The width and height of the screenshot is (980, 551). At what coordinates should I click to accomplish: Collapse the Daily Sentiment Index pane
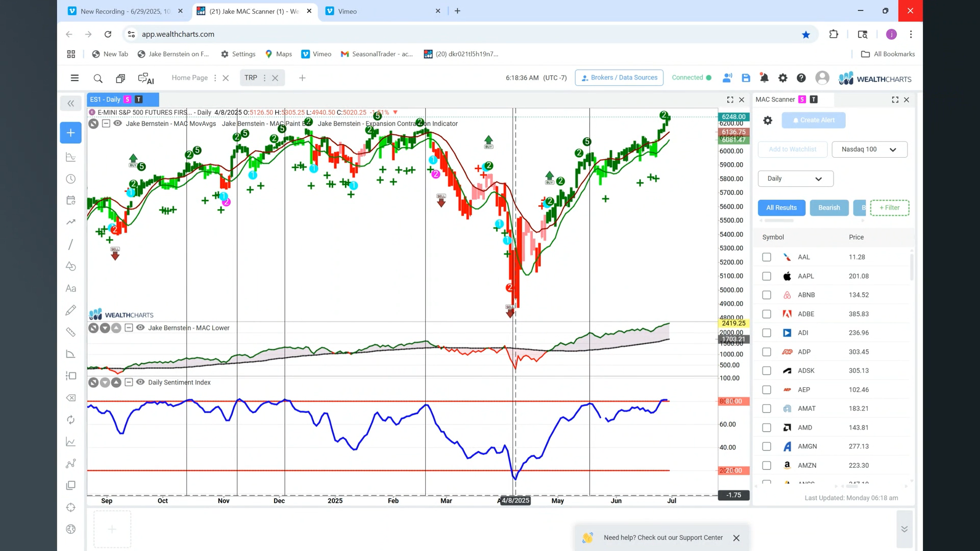129,382
